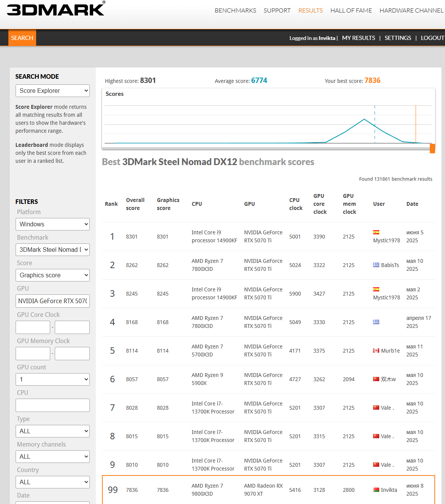Open the Memory channels dropdown
This screenshot has height=504, width=445.
click(52, 456)
